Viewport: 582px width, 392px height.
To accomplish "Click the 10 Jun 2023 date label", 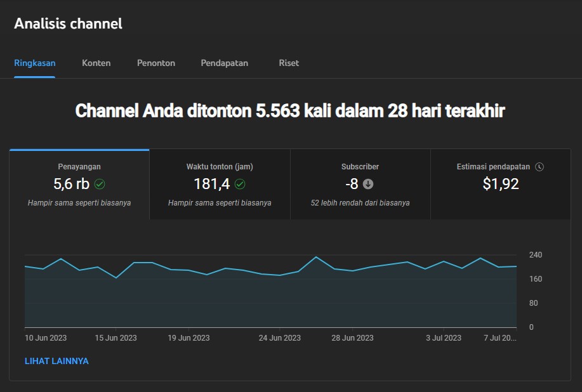I will click(46, 338).
